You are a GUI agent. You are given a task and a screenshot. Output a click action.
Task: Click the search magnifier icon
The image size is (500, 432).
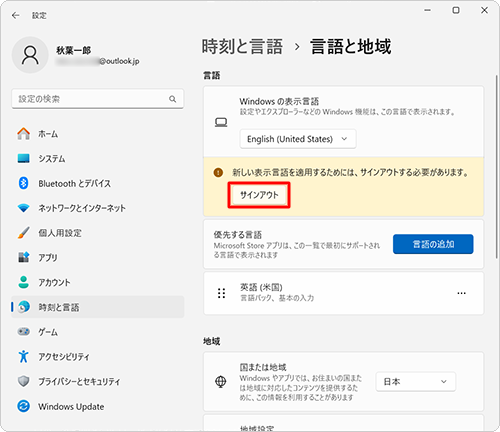pyautogui.click(x=172, y=99)
